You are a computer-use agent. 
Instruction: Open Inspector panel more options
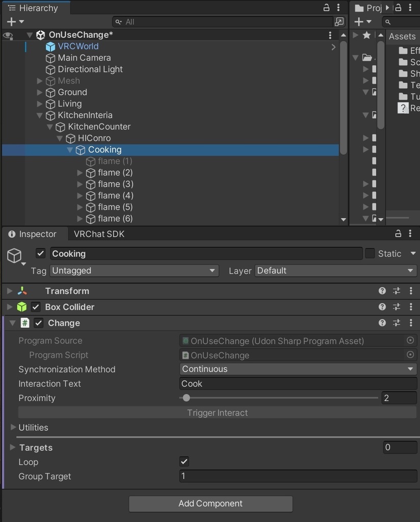[410, 233]
